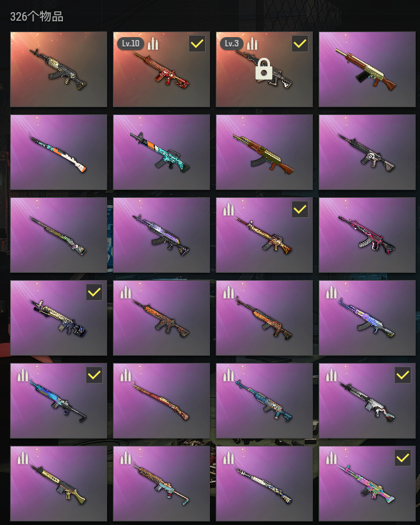Click the bullets icon on the long red rifle

(126, 375)
